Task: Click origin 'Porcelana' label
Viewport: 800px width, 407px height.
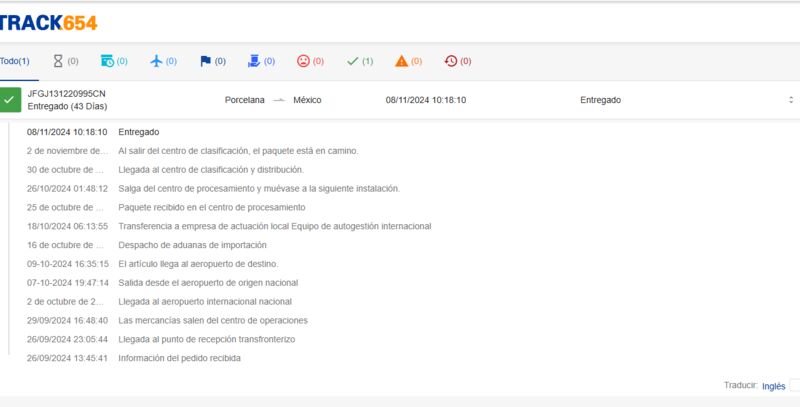Action: [x=244, y=100]
